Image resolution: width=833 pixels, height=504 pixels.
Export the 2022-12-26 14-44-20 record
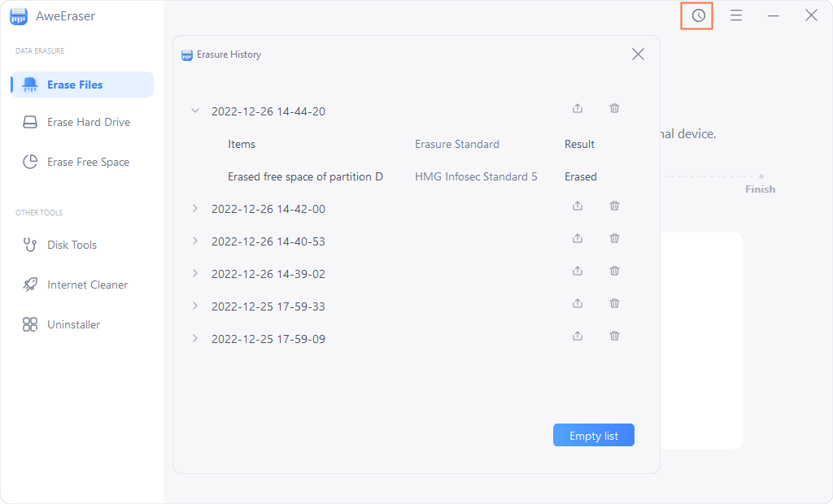pyautogui.click(x=578, y=107)
